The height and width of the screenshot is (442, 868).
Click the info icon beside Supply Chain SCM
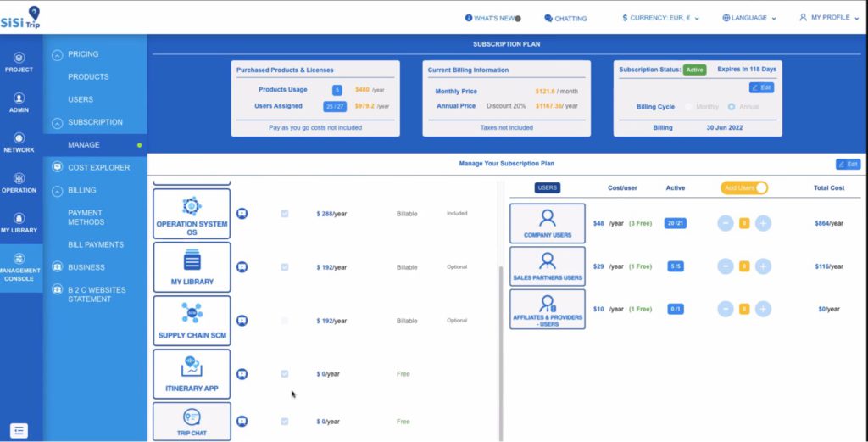pos(242,321)
